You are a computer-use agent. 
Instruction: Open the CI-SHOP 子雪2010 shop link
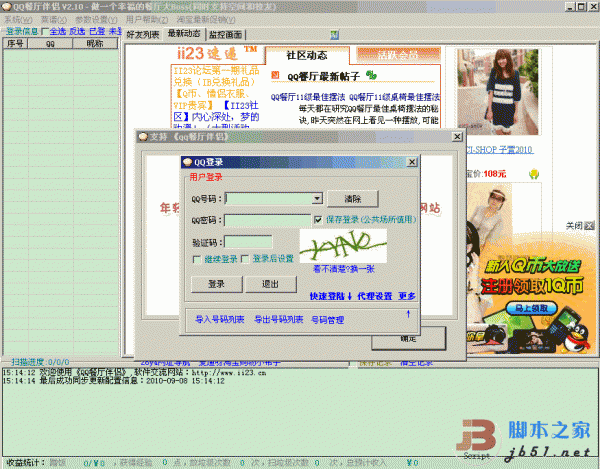pos(499,150)
